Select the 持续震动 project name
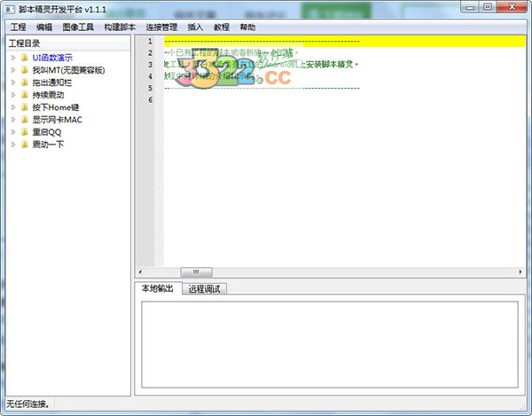 click(48, 95)
